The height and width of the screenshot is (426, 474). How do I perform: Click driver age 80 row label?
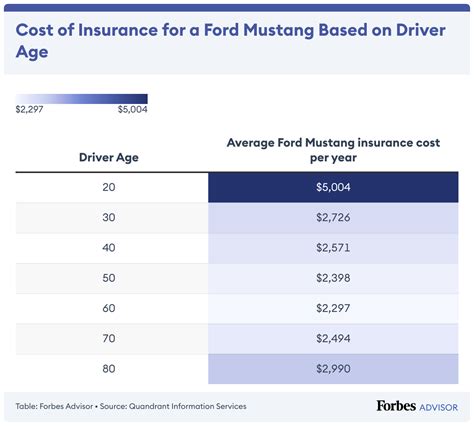click(x=109, y=369)
